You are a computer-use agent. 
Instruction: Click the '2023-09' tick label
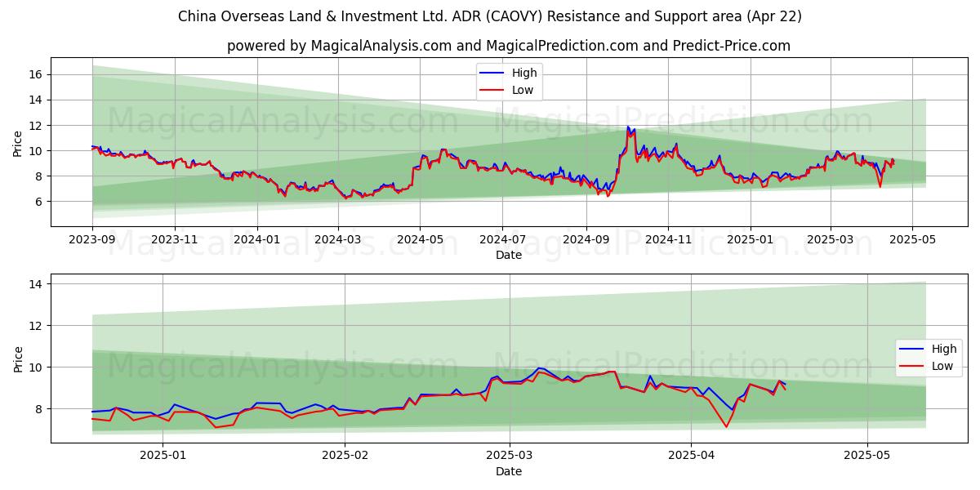pyautogui.click(x=92, y=239)
